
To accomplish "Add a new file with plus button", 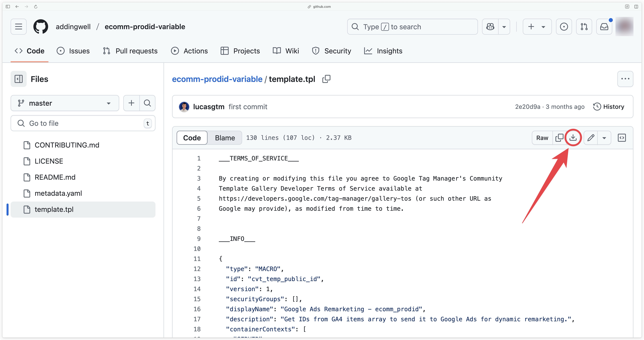I will tap(131, 103).
